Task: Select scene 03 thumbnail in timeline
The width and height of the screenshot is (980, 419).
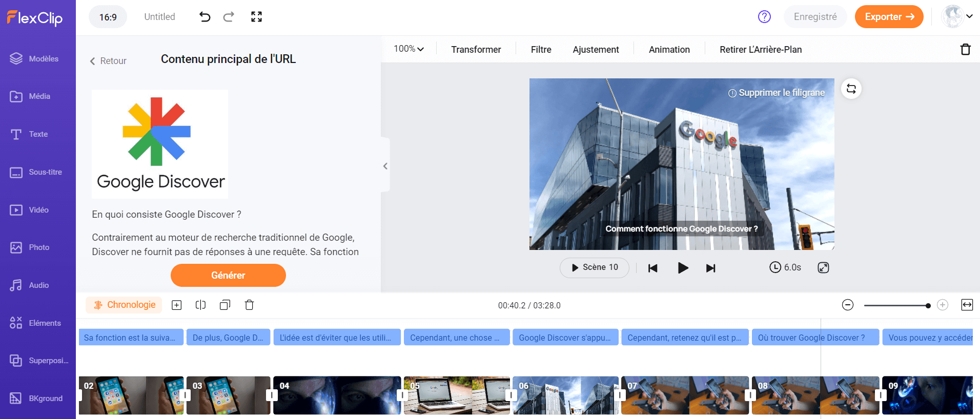Action: pos(228,395)
